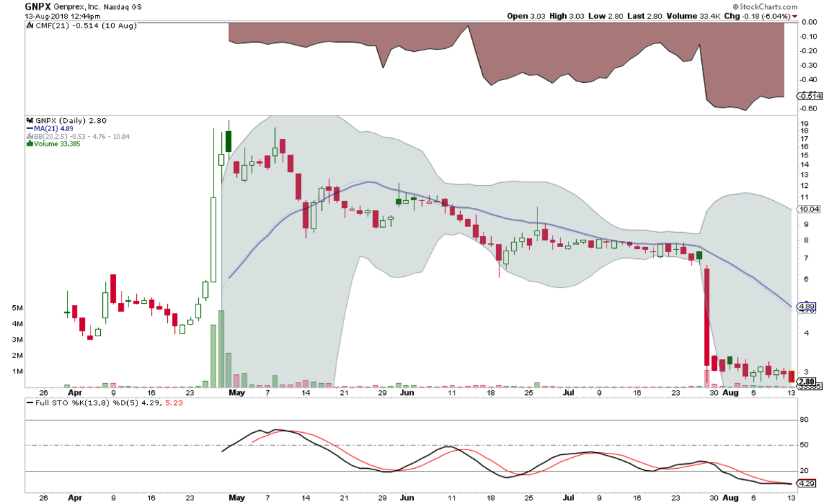Click the large red candle near July 30
This screenshot has width=829, height=504.
click(x=707, y=316)
